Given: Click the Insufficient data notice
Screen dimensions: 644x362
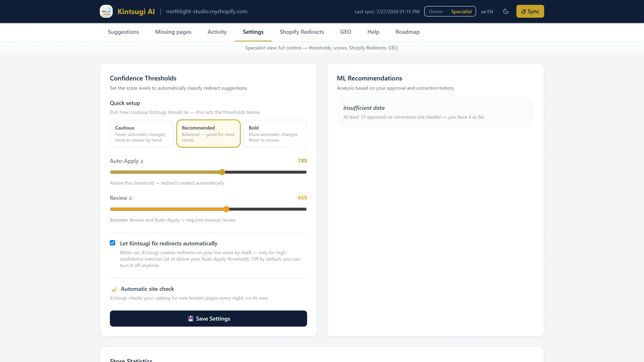Looking at the screenshot, I should tap(436, 112).
